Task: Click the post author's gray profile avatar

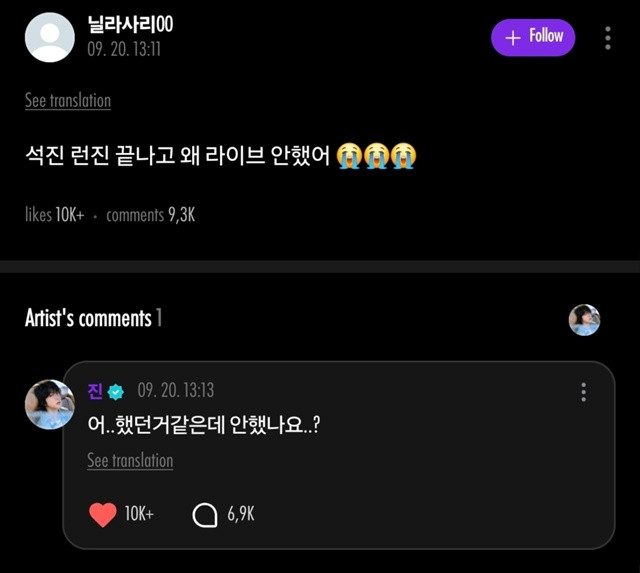Action: 49,37
